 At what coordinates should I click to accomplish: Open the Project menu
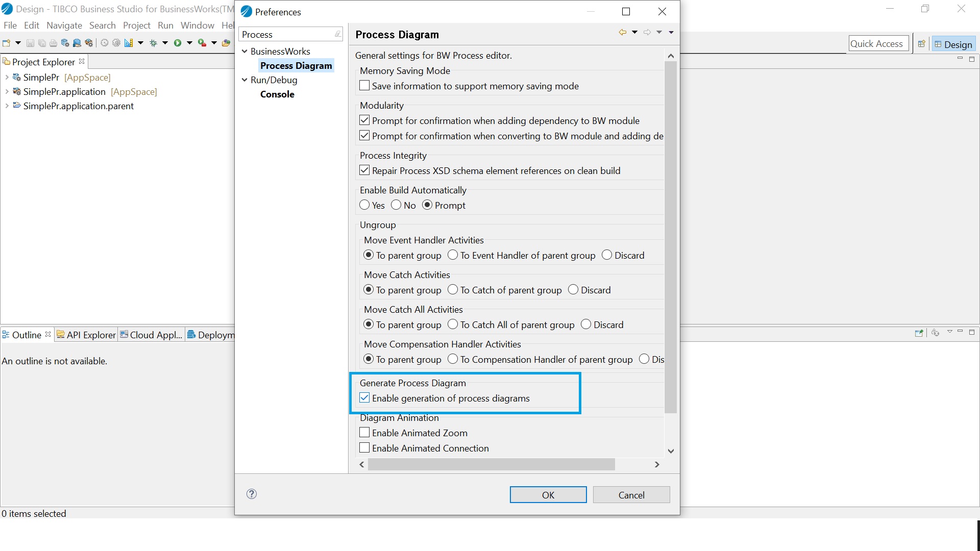coord(137,25)
